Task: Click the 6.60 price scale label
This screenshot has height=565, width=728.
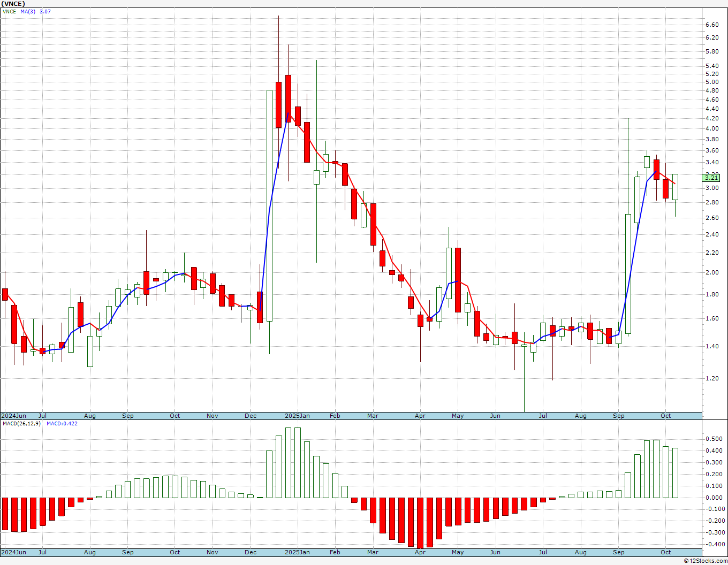Action: click(x=712, y=25)
